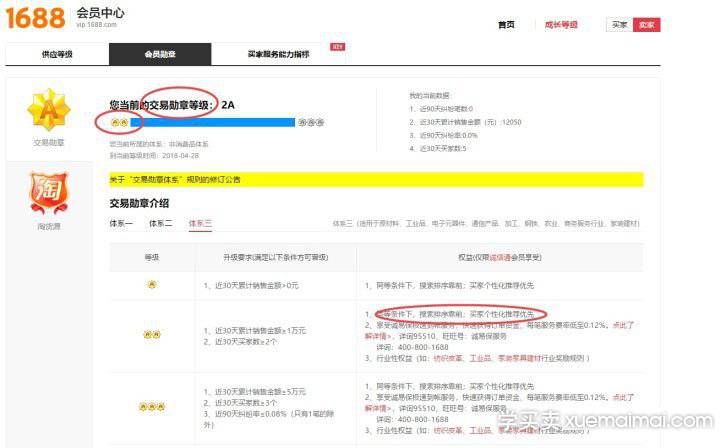Click the 近30天累计销售金额(元):12050 entry
This screenshot has width=720, height=448.
pyautogui.click(x=466, y=122)
